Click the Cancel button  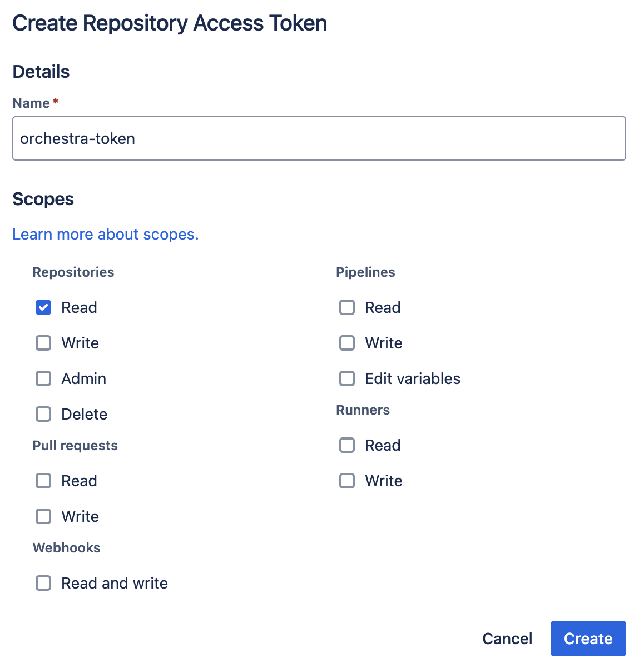click(x=507, y=638)
